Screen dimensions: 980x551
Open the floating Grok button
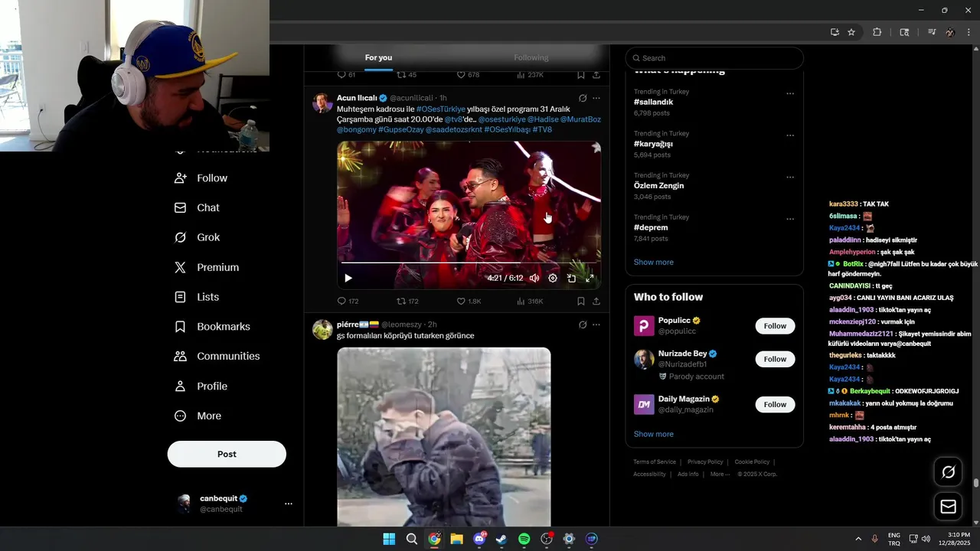click(x=949, y=472)
